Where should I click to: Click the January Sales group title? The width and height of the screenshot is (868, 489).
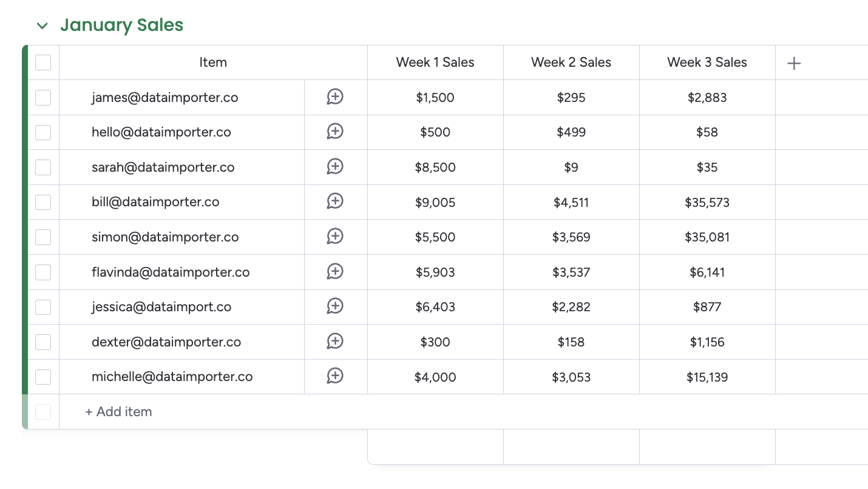[121, 25]
